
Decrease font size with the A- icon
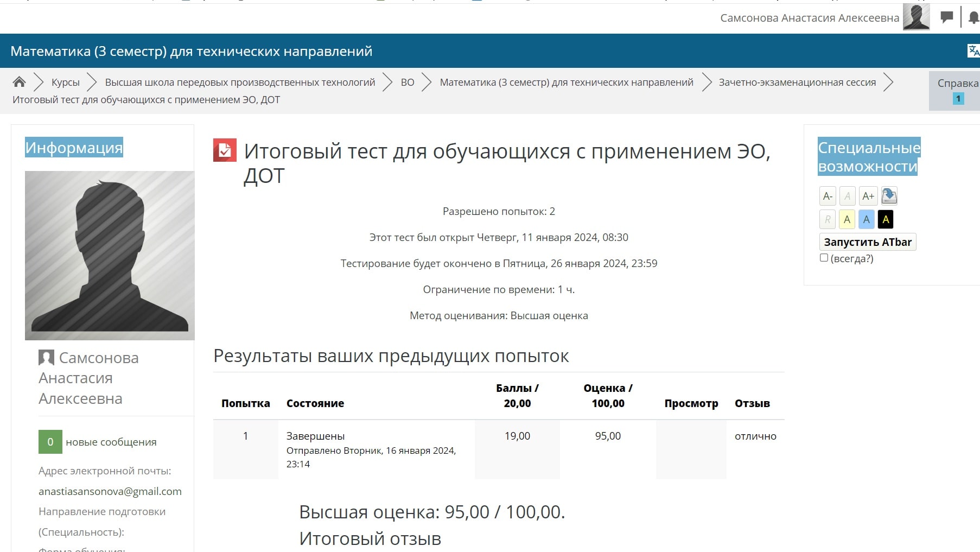point(826,195)
